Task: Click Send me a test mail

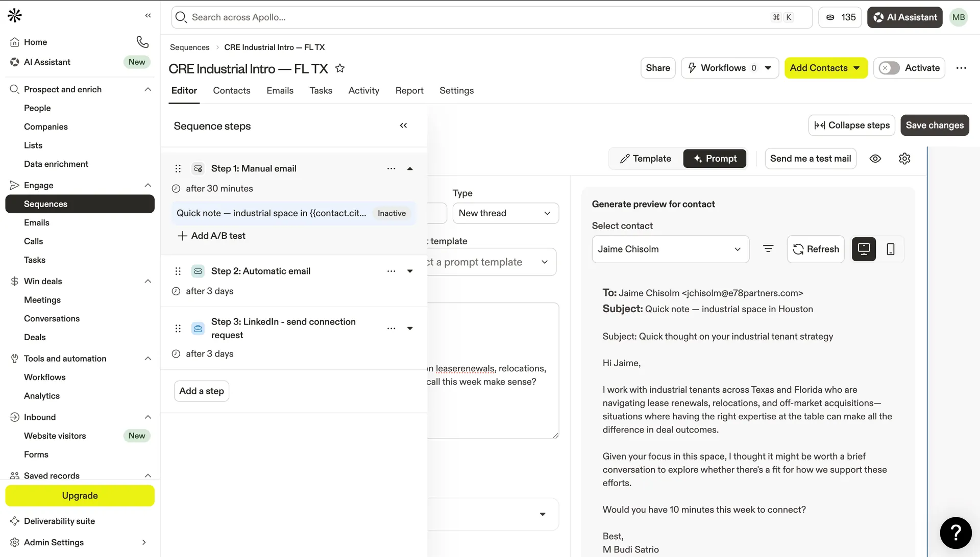Action: click(810, 159)
